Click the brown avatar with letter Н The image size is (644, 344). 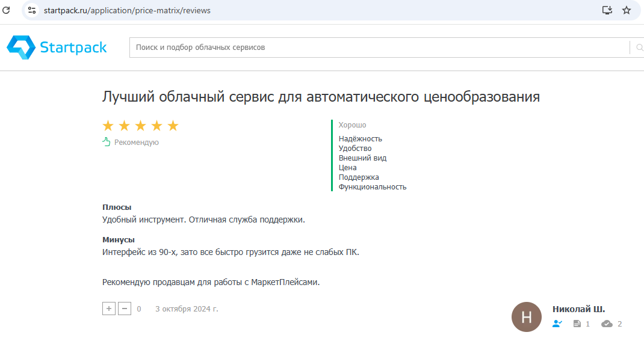[527, 317]
